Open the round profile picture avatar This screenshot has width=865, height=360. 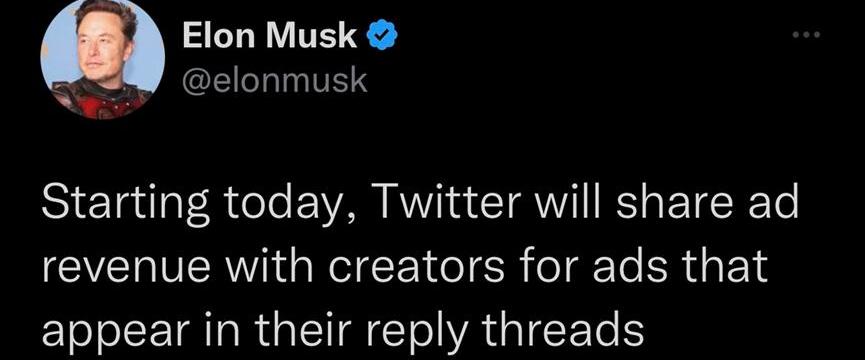[x=103, y=57]
